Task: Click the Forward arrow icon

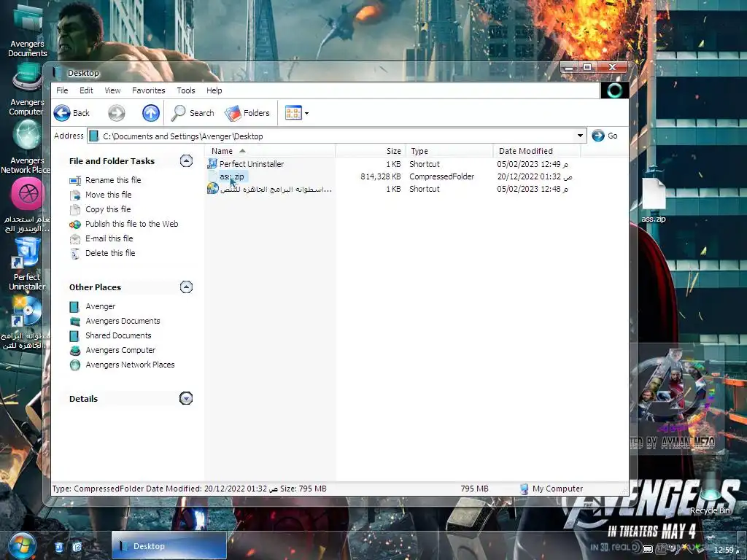Action: pyautogui.click(x=116, y=113)
